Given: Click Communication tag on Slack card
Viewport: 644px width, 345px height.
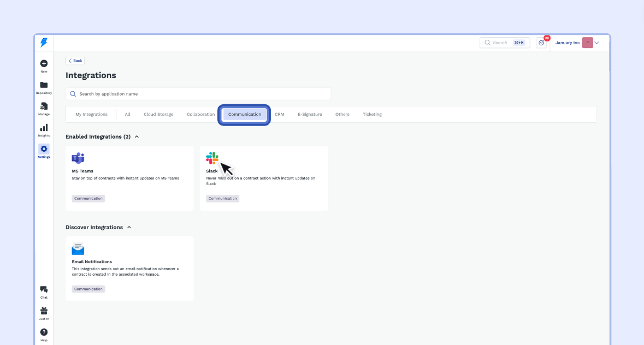Looking at the screenshot, I should click(223, 199).
